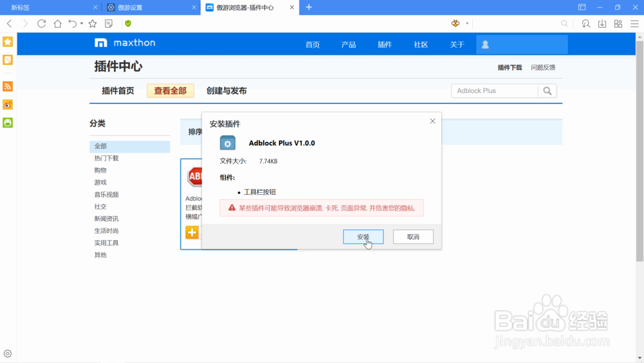Click the 取消 button in dialog

pyautogui.click(x=413, y=237)
